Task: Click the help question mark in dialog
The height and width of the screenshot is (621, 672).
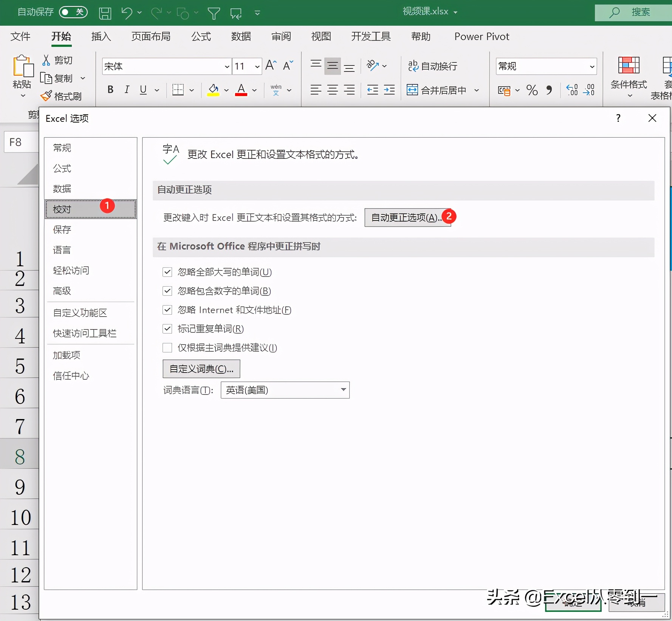Action: click(618, 118)
